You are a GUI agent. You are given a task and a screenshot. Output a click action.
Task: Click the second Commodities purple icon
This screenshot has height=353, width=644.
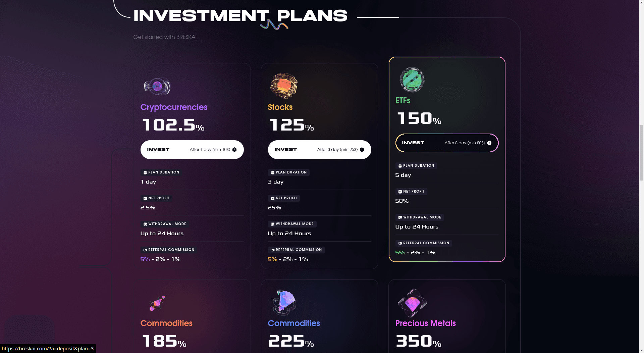[x=284, y=303]
